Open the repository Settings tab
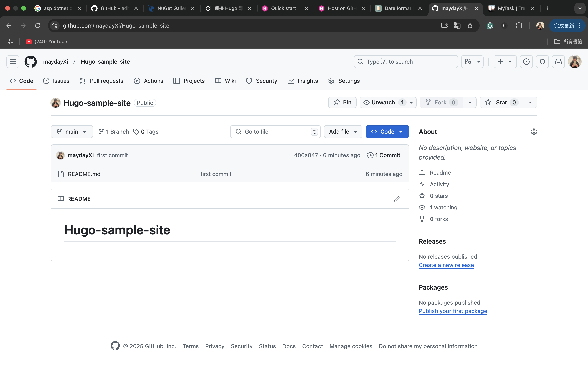 344,81
